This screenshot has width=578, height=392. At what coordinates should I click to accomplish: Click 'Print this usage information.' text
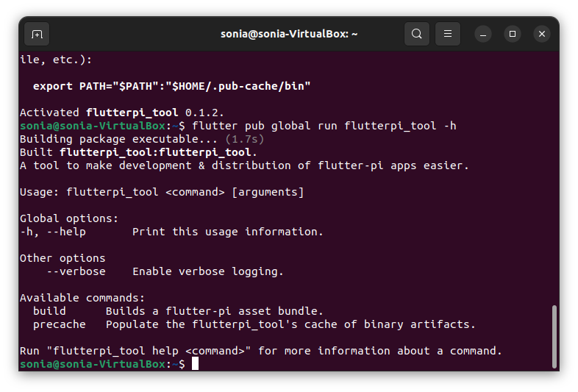(228, 232)
